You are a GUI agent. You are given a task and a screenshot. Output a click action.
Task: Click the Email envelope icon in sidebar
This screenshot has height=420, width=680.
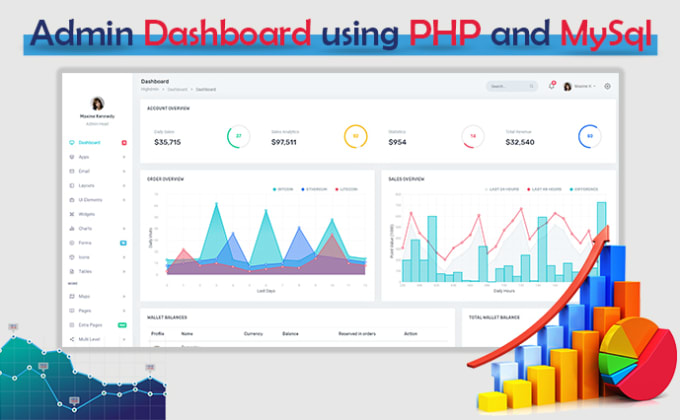(72, 171)
